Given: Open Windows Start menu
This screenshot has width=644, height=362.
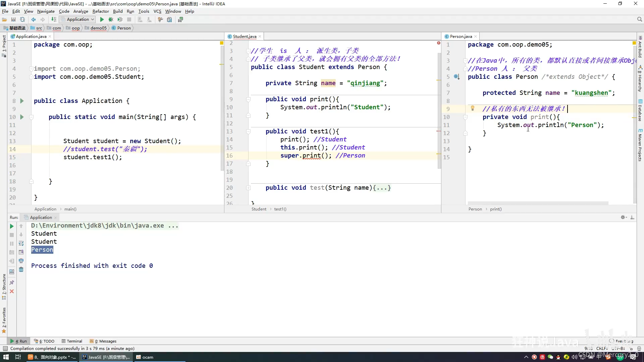Looking at the screenshot, I should click(6, 357).
